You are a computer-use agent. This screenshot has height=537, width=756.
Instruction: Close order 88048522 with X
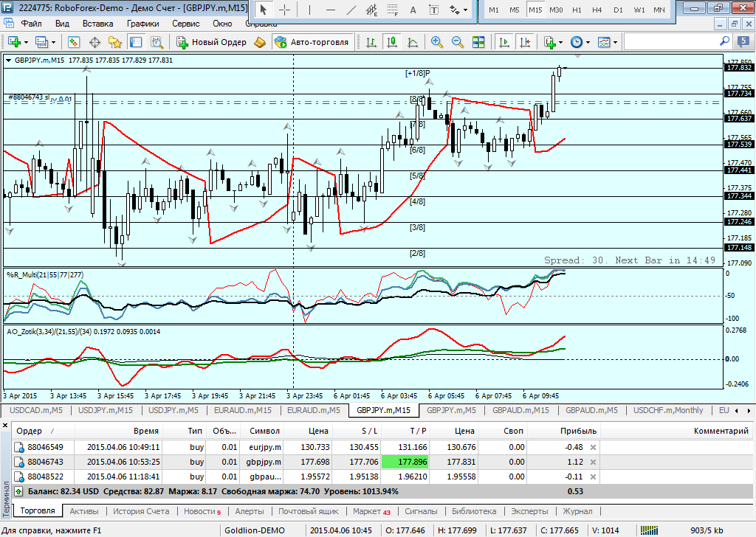pyautogui.click(x=594, y=477)
